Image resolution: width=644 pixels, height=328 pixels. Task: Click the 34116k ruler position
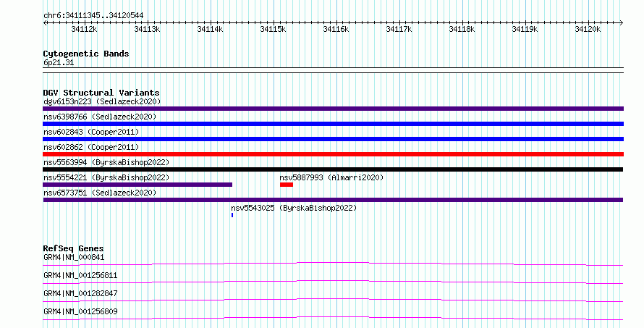[336, 29]
